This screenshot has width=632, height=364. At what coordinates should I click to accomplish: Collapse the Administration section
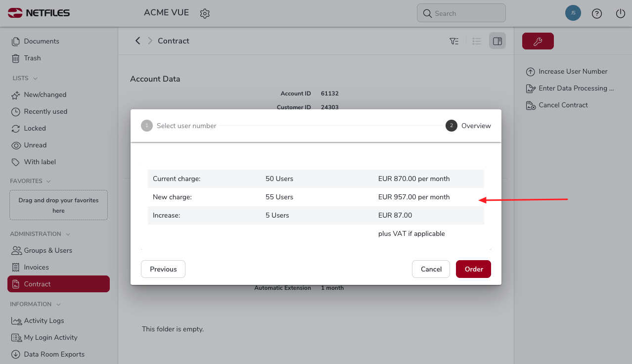(68, 234)
